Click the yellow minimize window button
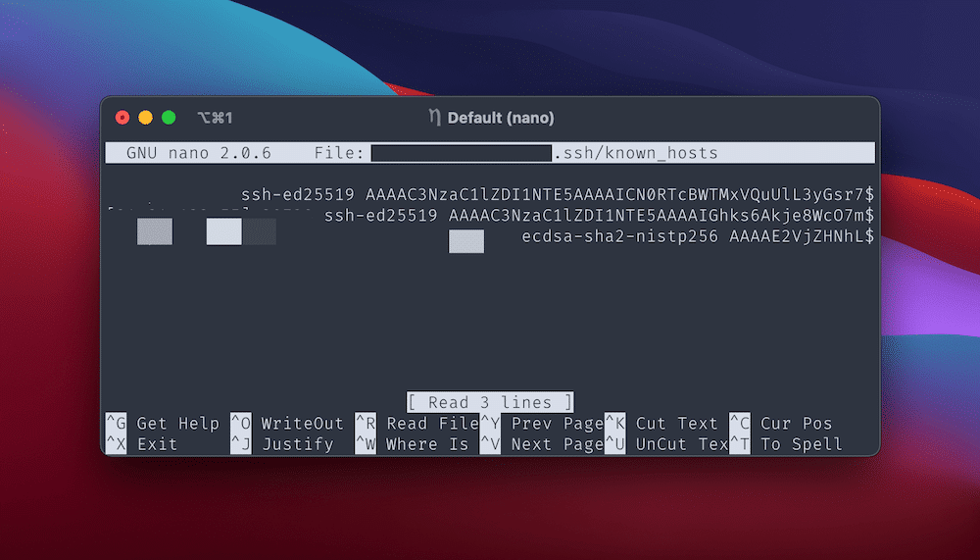 [146, 118]
